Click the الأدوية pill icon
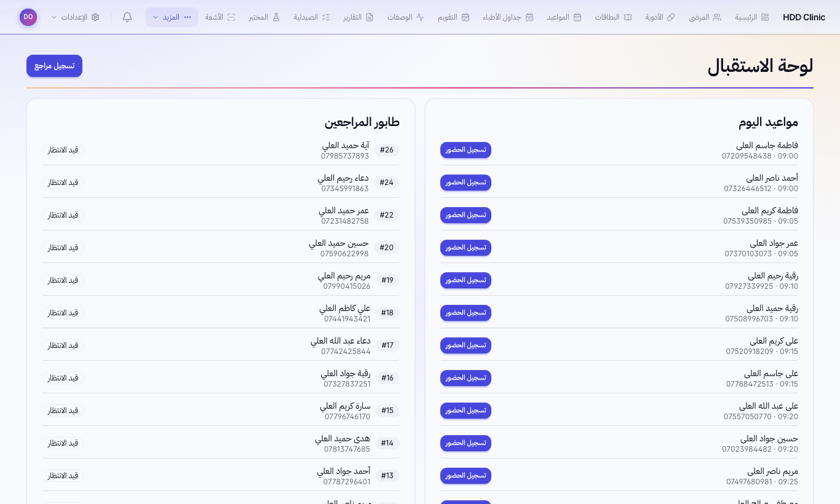This screenshot has height=504, width=840. coord(671,17)
